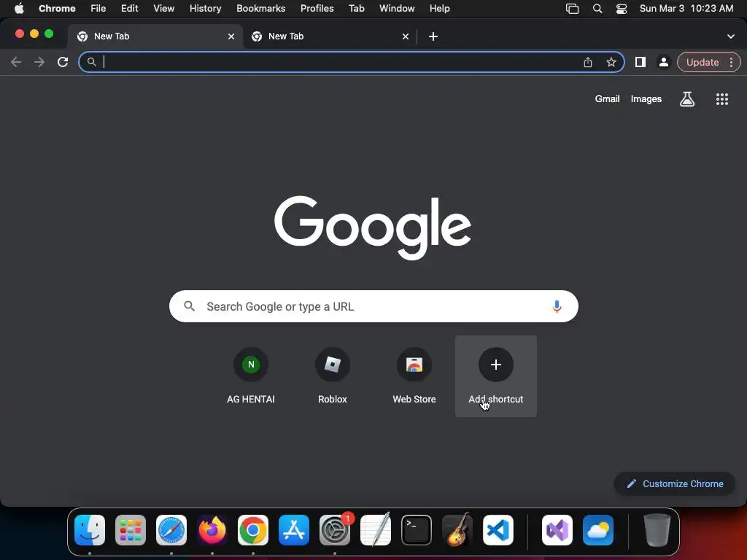
Task: Click the forward navigation arrow
Action: [x=39, y=62]
